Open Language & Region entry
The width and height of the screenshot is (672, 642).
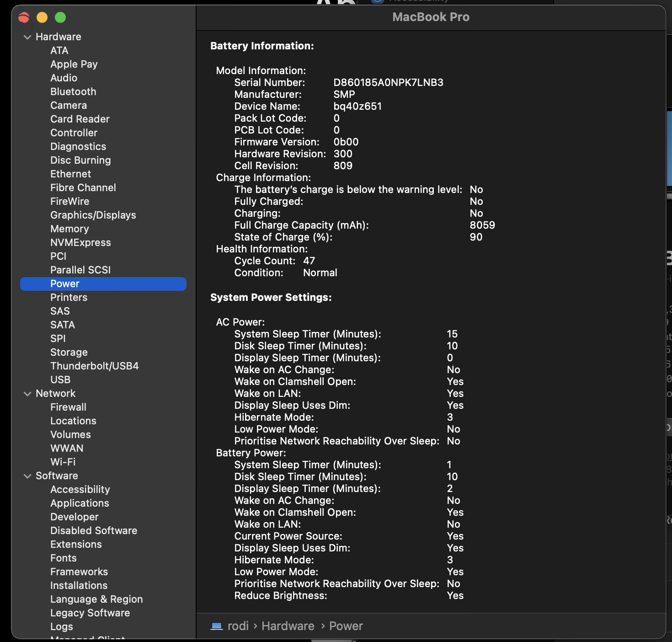click(x=96, y=599)
